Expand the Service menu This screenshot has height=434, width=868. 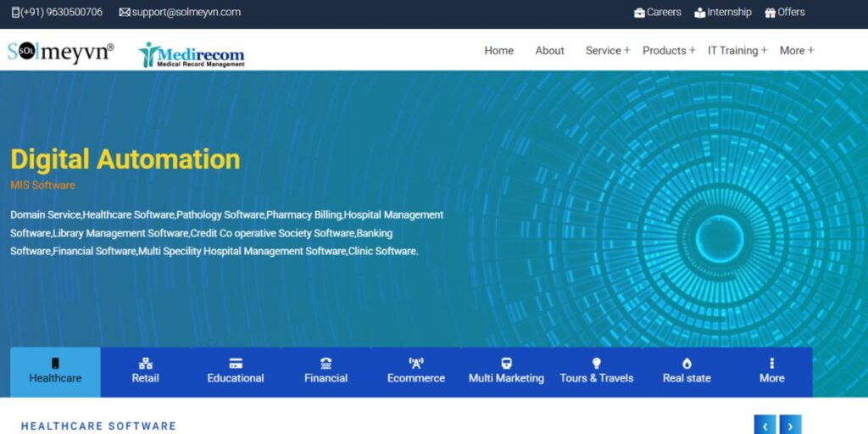point(608,51)
